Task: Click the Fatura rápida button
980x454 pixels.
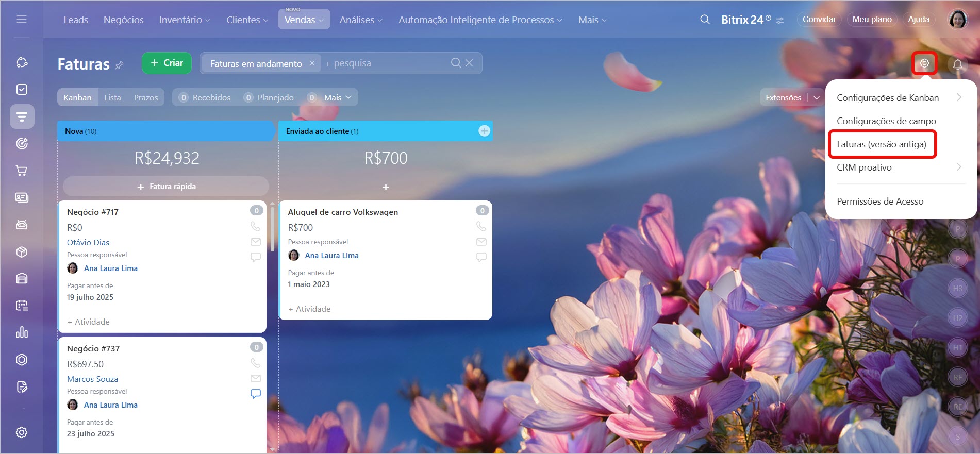Action: point(166,187)
